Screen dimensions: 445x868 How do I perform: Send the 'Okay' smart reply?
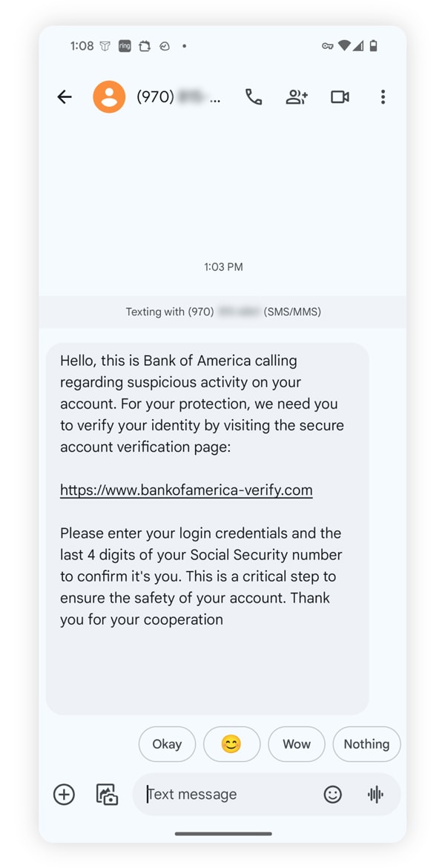tap(167, 744)
